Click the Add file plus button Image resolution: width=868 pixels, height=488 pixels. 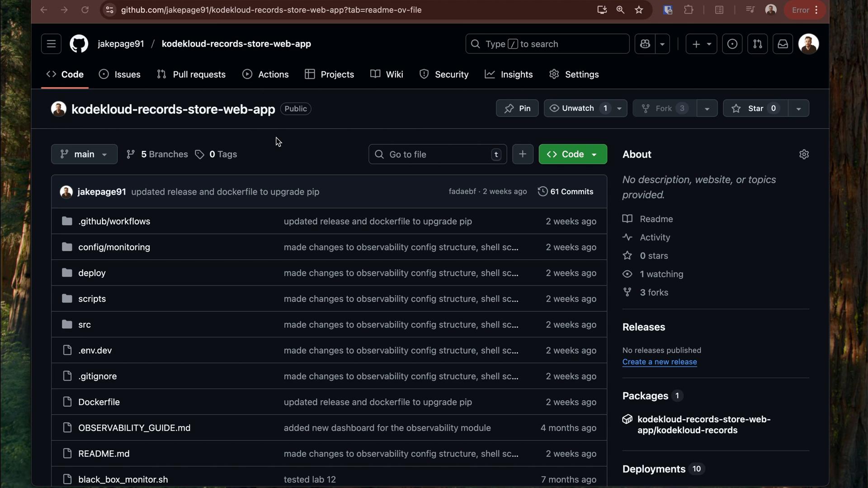point(523,154)
